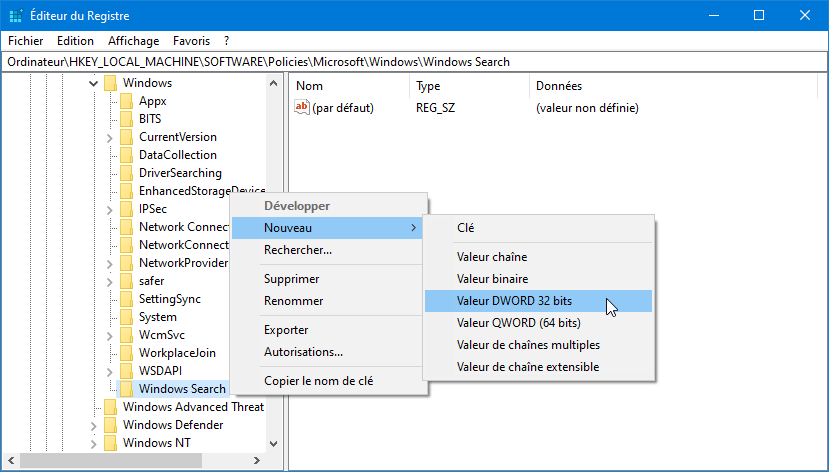Select the DataCollection key label
Image resolution: width=829 pixels, height=472 pixels.
click(178, 155)
